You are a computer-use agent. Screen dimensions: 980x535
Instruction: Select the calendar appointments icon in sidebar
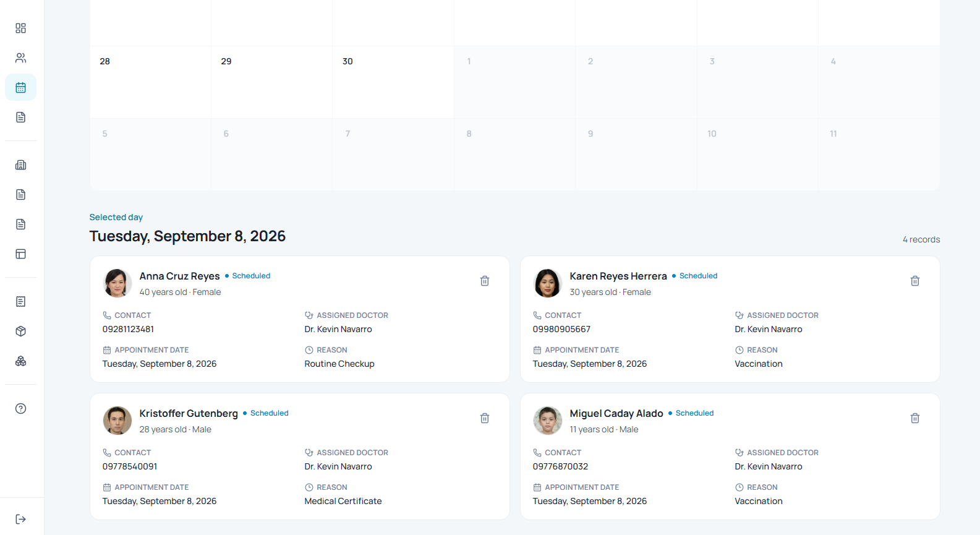(x=20, y=88)
